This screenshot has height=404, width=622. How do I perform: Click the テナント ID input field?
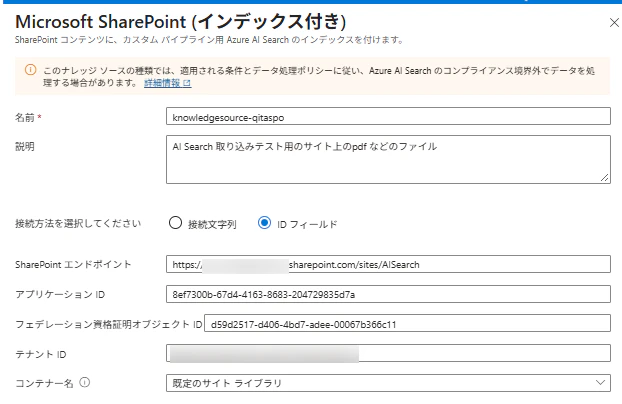[x=388, y=353]
